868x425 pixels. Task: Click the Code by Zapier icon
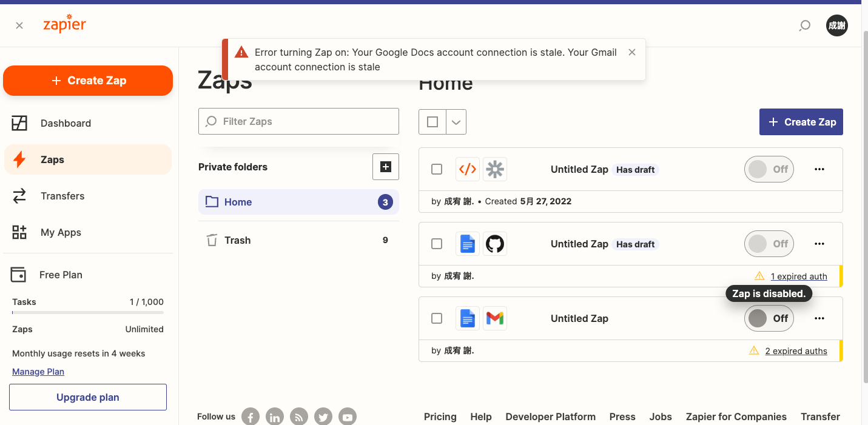click(x=468, y=169)
